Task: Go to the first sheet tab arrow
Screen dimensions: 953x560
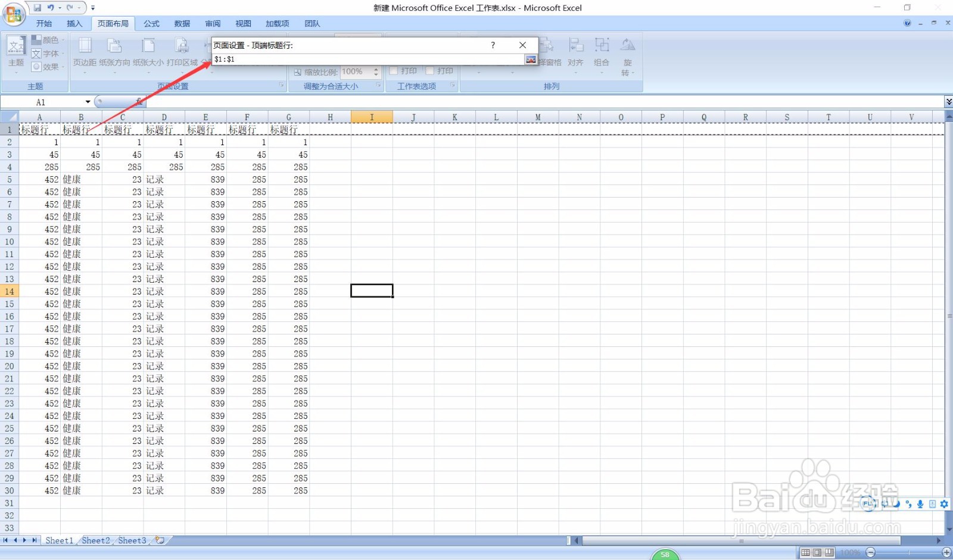Action: 5,540
